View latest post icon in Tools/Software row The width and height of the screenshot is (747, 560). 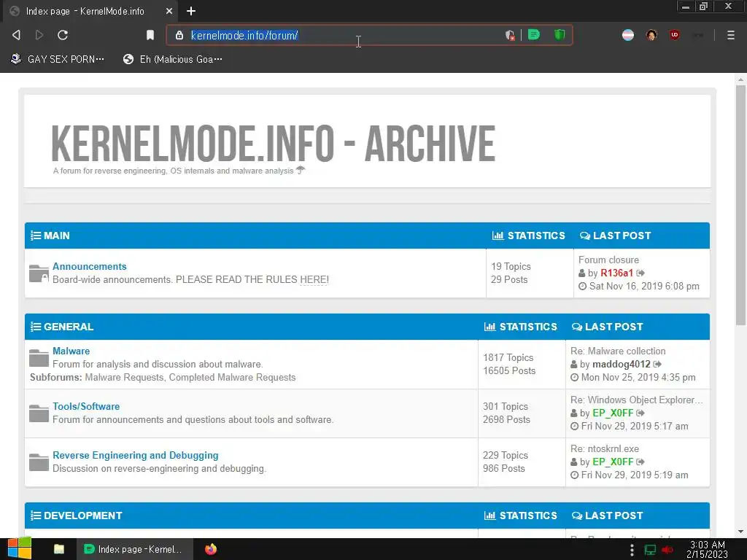click(640, 413)
